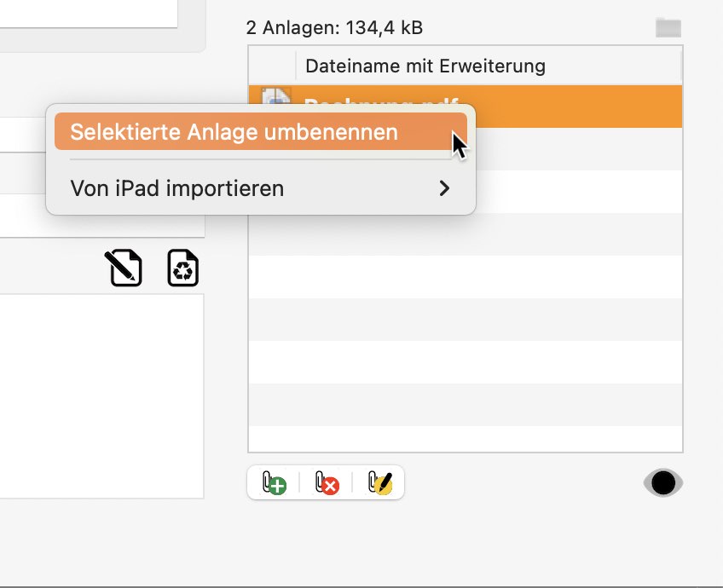The image size is (723, 588).
Task: Select Von iPad importieren menu entry
Action: tap(177, 188)
